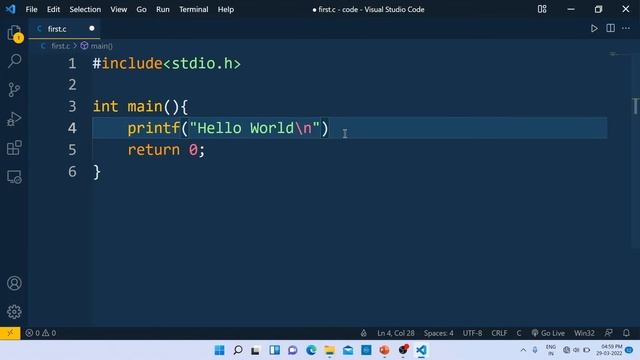640x360 pixels.
Task: Open the Search view in activity bar
Action: (x=14, y=61)
